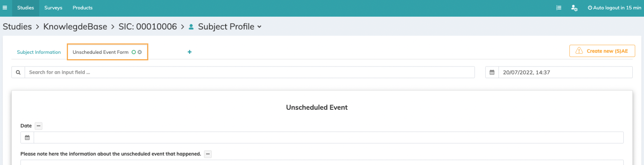Open calendar picker for Date field

pos(27,138)
